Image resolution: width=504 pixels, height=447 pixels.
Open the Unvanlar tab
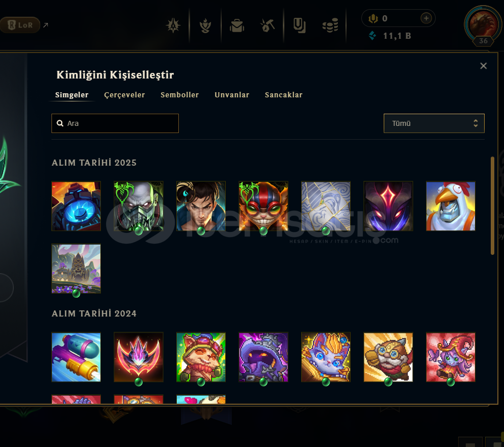click(232, 95)
